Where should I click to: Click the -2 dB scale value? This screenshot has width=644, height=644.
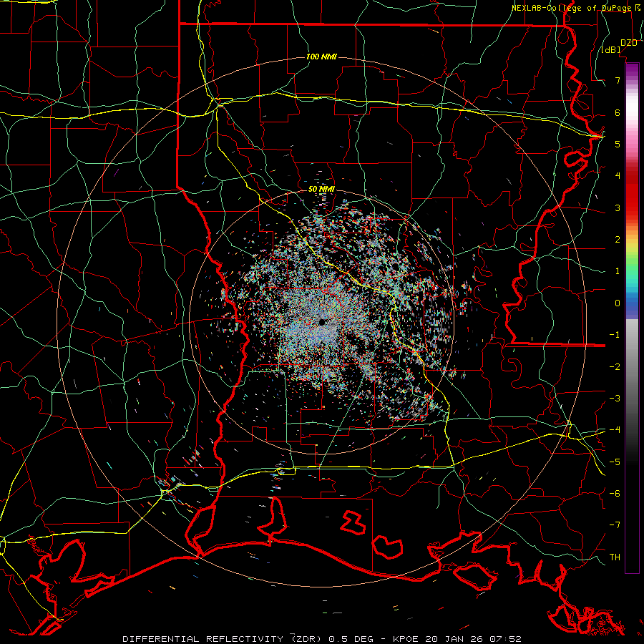615,367
